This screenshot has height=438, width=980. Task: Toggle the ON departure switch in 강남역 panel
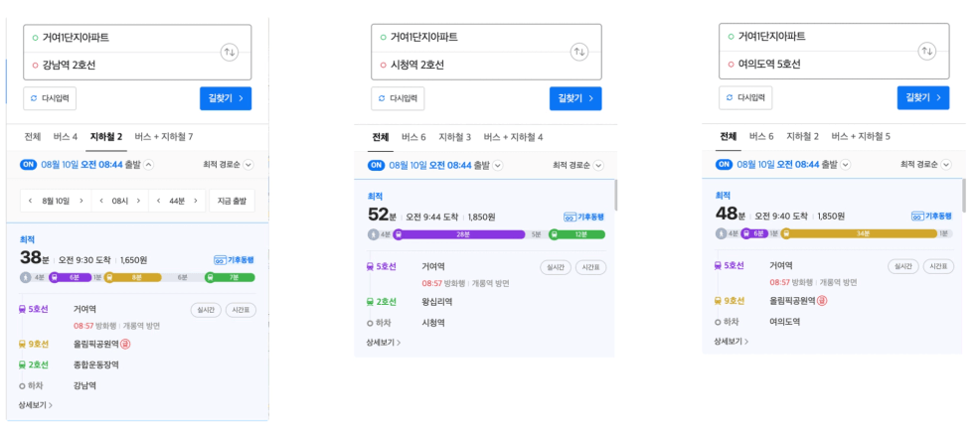(x=29, y=165)
